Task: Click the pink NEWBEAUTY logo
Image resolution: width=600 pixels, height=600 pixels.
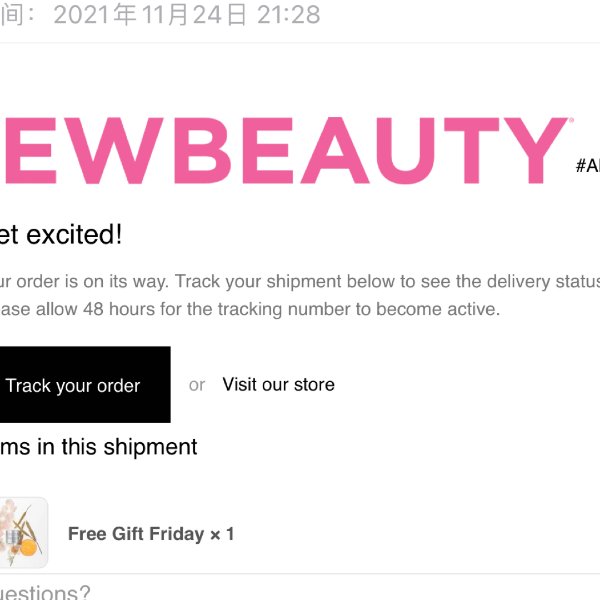Action: tap(286, 151)
